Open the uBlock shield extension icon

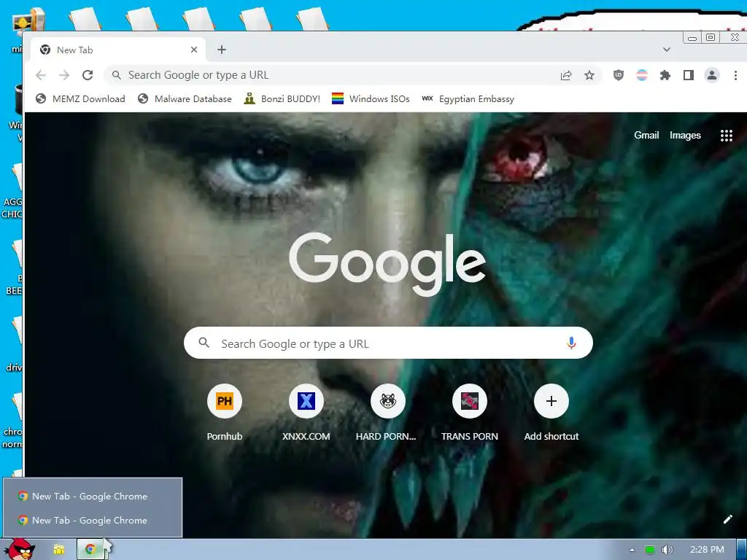pos(619,75)
